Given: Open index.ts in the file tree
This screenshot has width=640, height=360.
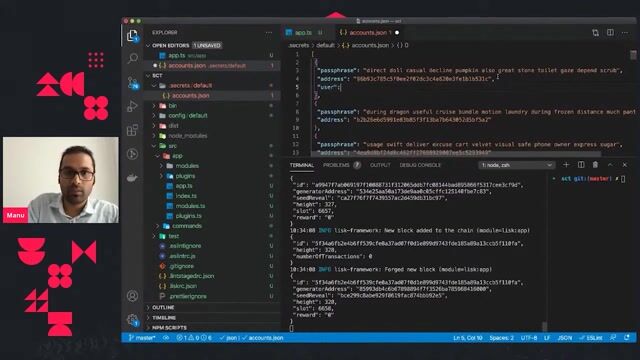Looking at the screenshot, I should [186, 196].
